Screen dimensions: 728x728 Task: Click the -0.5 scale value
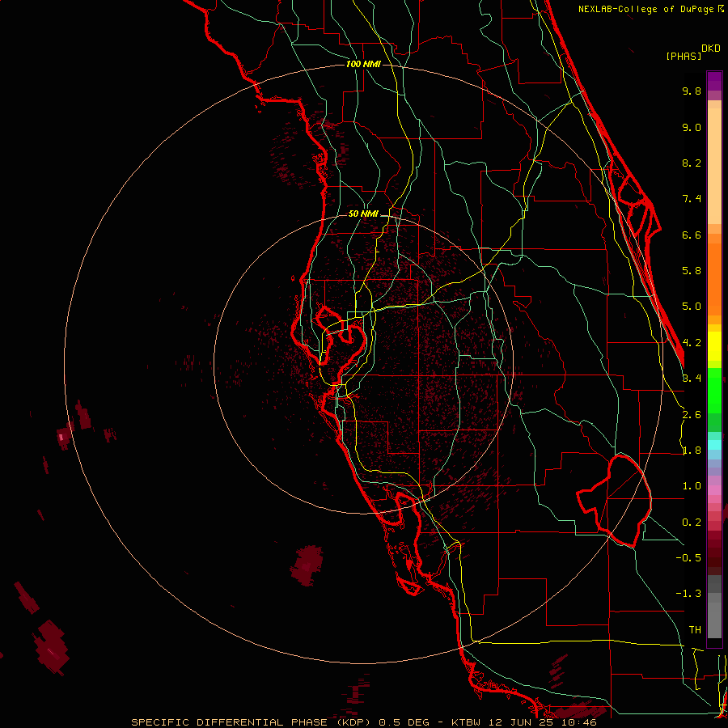pos(688,557)
